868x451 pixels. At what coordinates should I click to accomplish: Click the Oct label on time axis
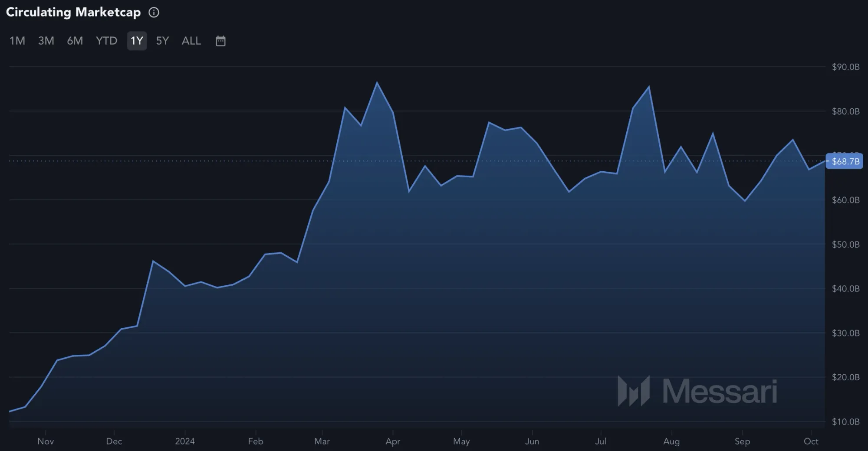click(811, 441)
